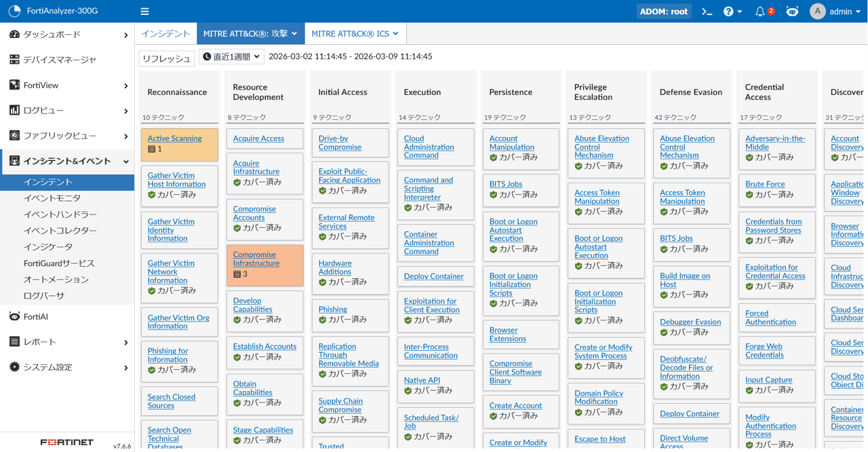
Task: Click the orange Compromise Infrastructure tile
Action: [x=264, y=265]
